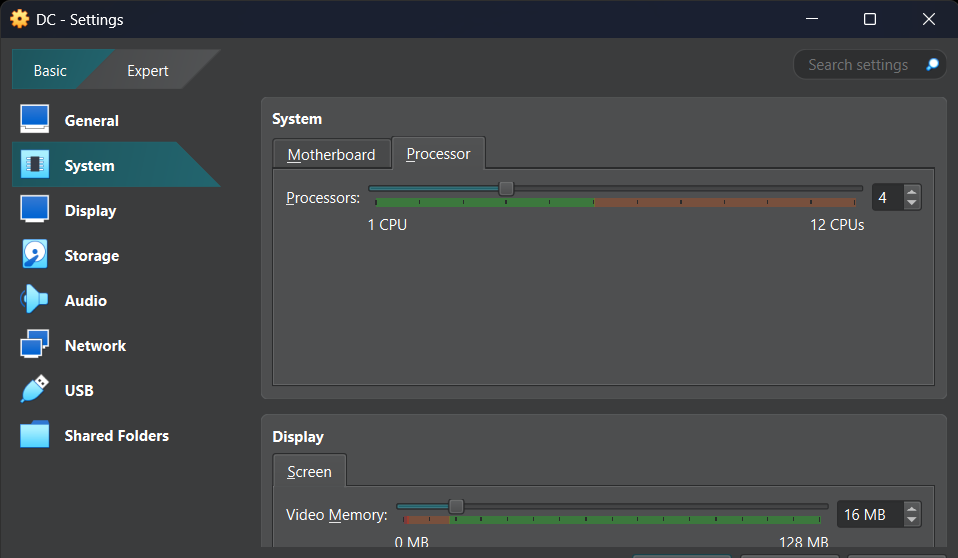958x558 pixels.
Task: Open the Screen tab under Display
Action: pos(309,472)
